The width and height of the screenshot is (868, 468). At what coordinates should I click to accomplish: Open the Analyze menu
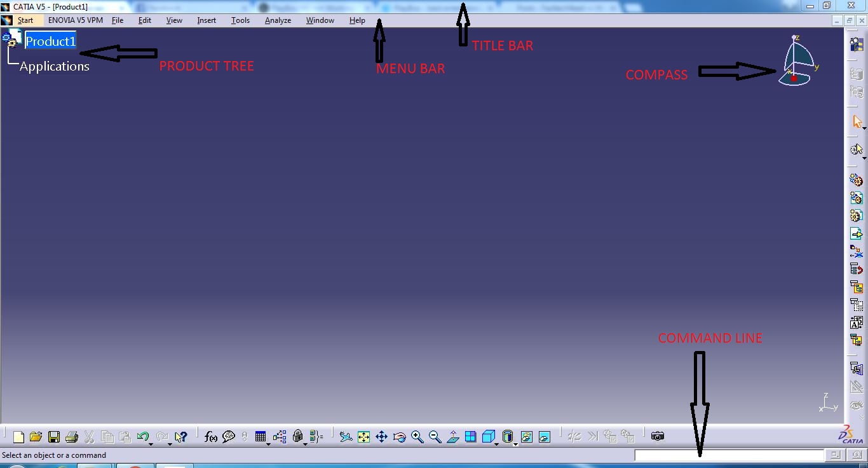point(278,20)
